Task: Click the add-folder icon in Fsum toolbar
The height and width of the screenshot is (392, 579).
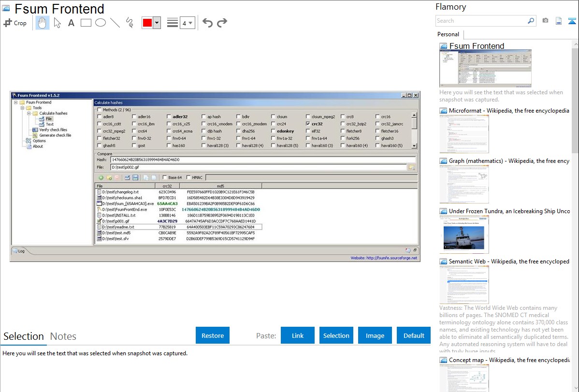Action: [109, 178]
